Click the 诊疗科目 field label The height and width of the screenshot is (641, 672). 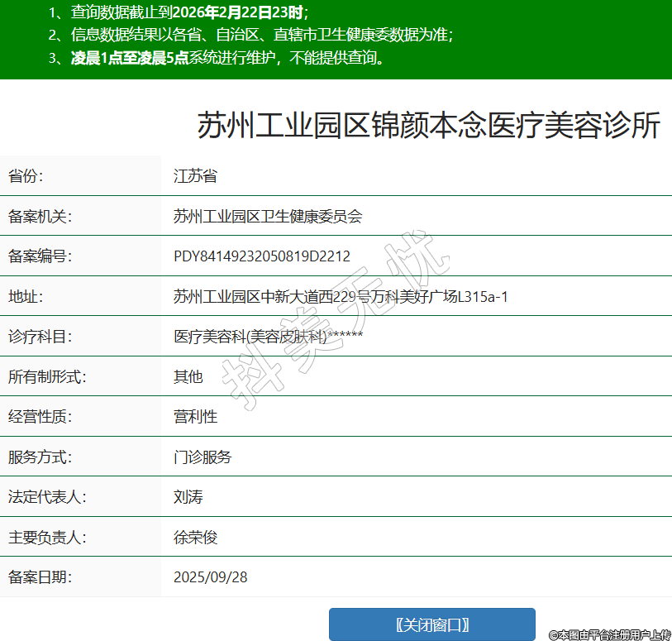pyautogui.click(x=41, y=337)
